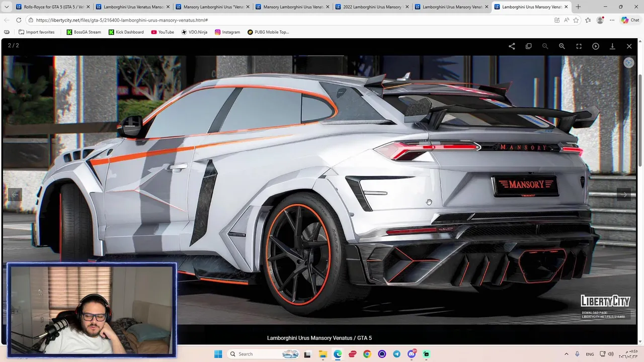644x362 pixels.
Task: Open a new browser tab
Action: 578,7
